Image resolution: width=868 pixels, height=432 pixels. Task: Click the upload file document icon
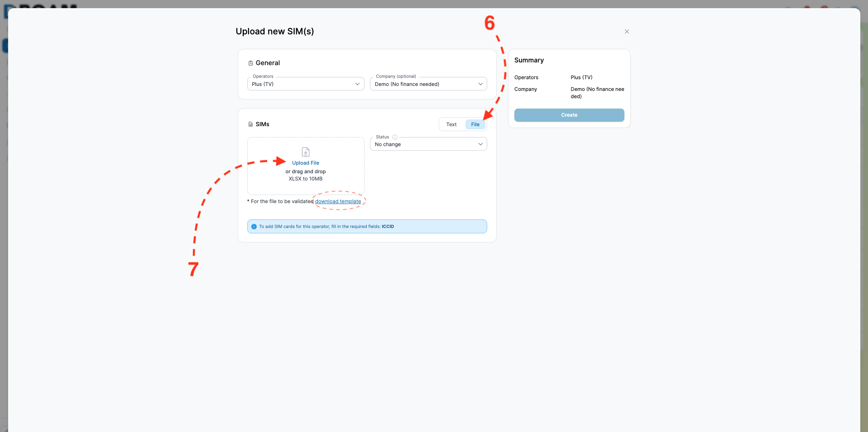[x=306, y=152]
